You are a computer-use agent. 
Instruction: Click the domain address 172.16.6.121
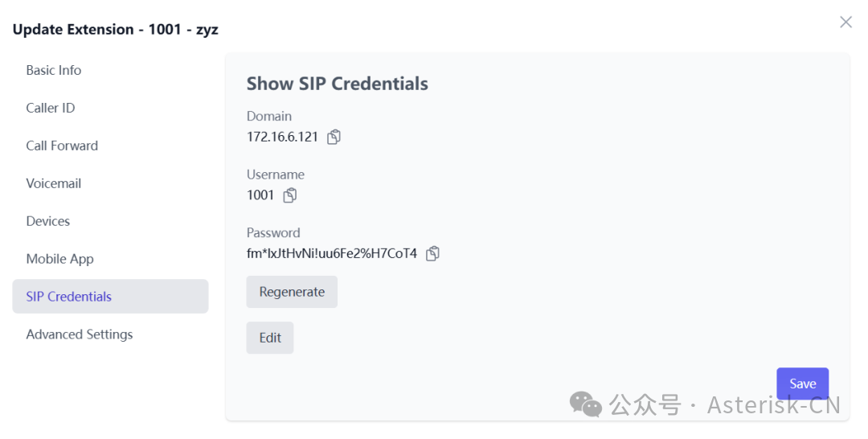[x=283, y=137]
